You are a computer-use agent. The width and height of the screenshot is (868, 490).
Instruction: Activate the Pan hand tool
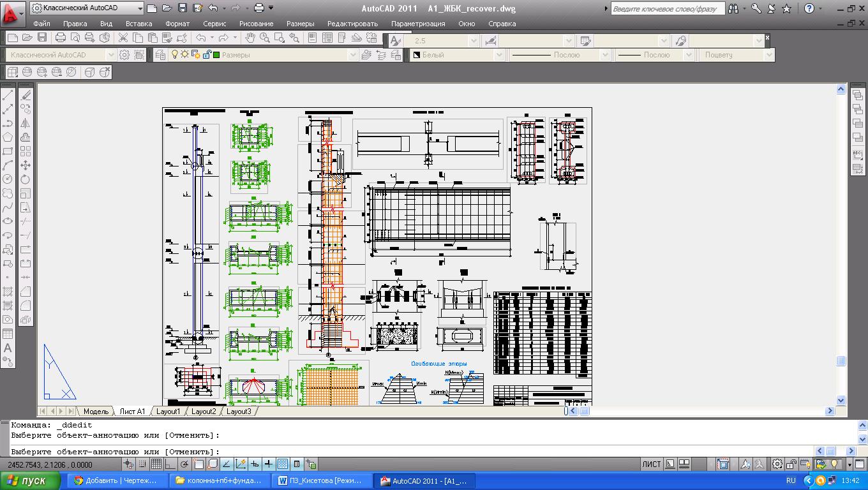click(x=251, y=38)
